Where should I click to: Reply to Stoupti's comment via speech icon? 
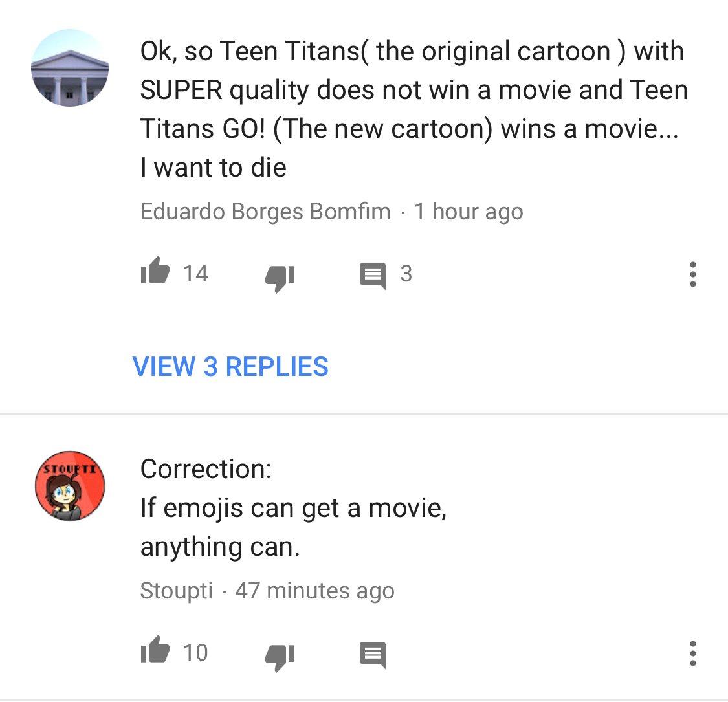coord(373,655)
